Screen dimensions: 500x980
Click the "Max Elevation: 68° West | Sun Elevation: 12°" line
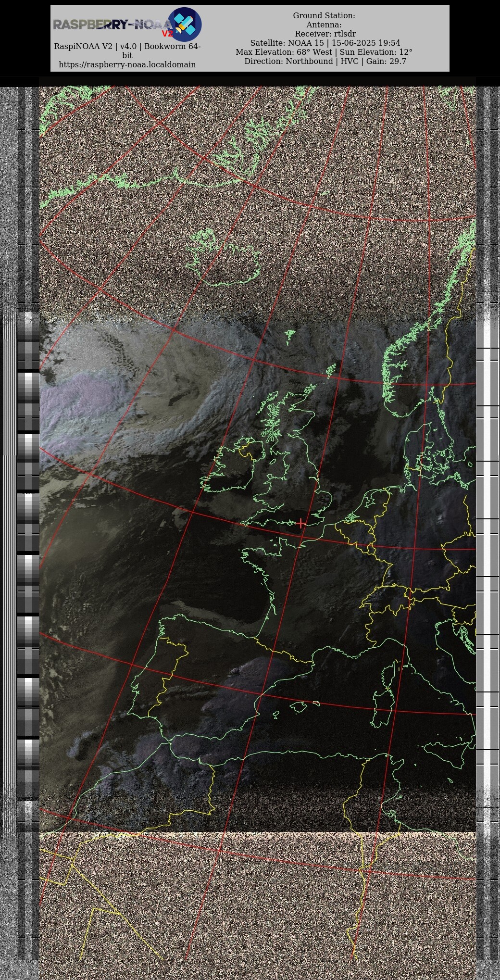pyautogui.click(x=324, y=52)
